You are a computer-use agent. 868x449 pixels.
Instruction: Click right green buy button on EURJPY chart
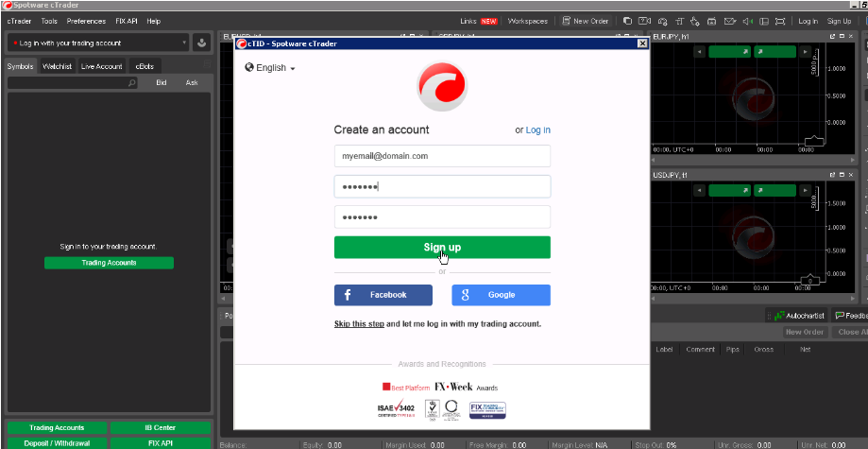[774, 52]
